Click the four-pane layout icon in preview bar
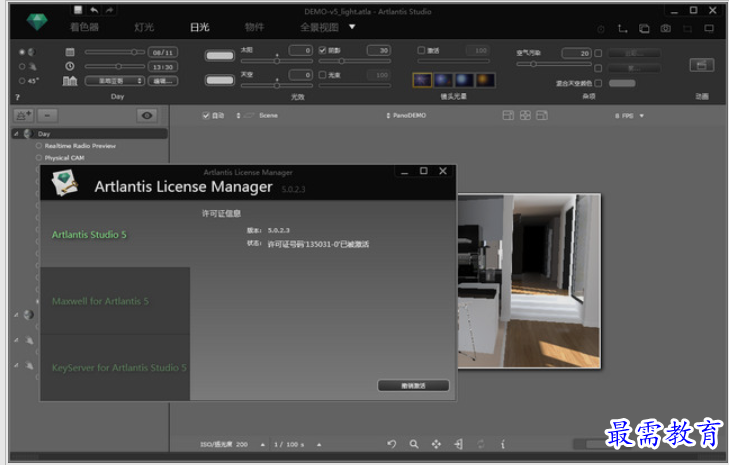 point(525,115)
